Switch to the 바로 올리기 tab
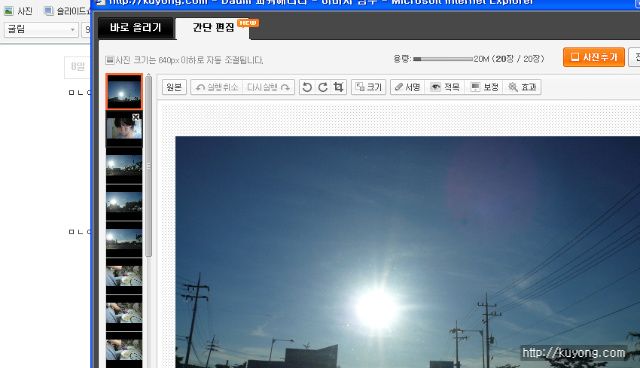 coord(136,27)
